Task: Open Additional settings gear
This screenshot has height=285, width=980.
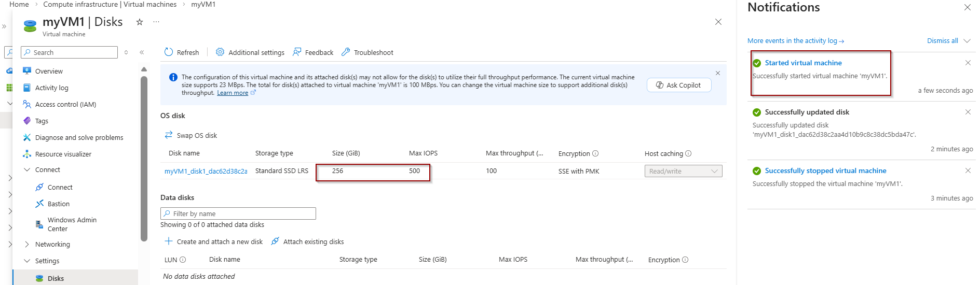Action: pyautogui.click(x=220, y=52)
